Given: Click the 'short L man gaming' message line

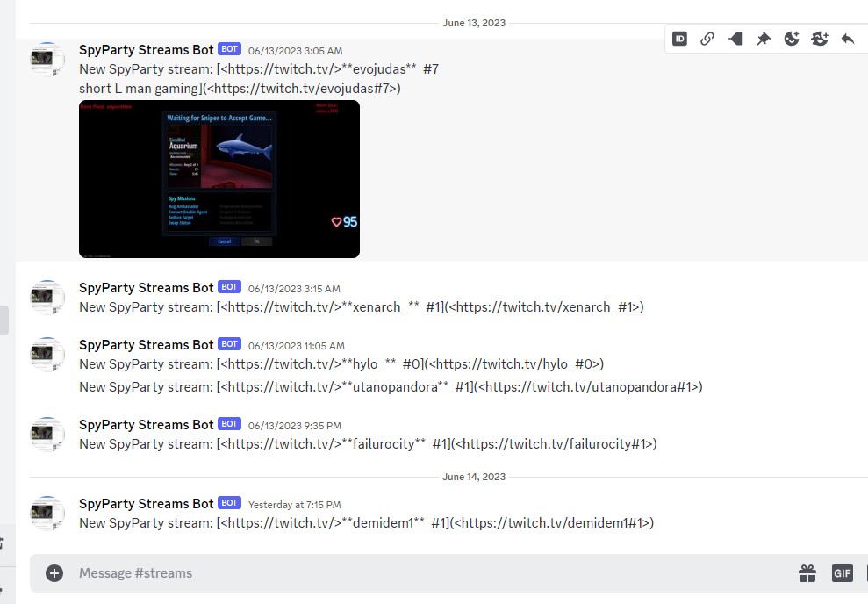Looking at the screenshot, I should click(240, 89).
